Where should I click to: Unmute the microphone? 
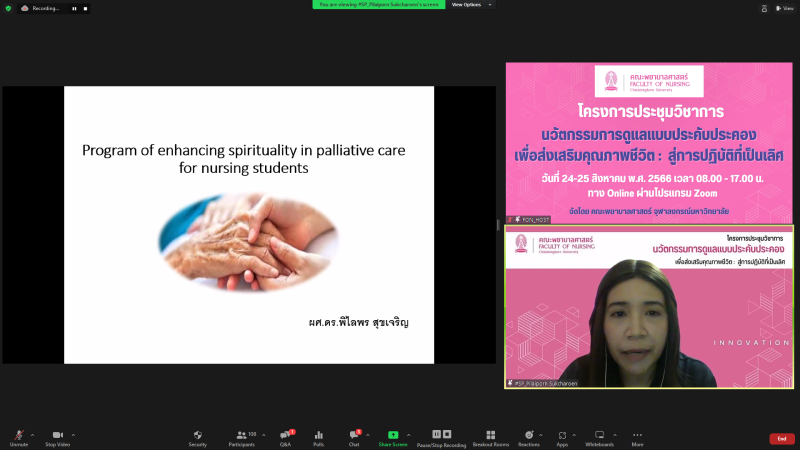[x=19, y=436]
